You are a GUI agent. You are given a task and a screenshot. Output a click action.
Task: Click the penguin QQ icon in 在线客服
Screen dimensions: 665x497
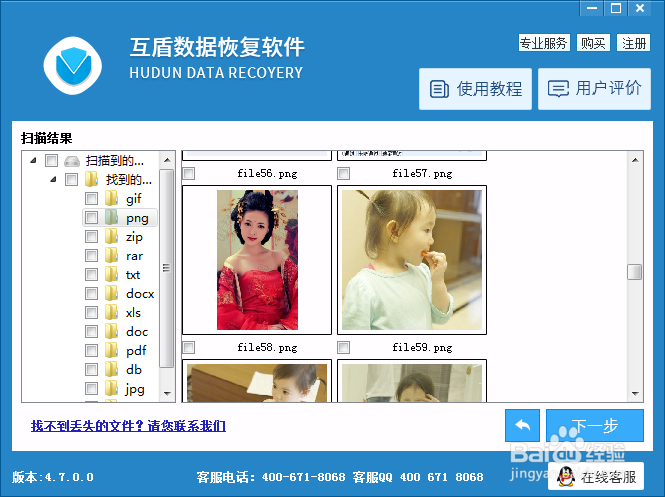[x=565, y=477]
